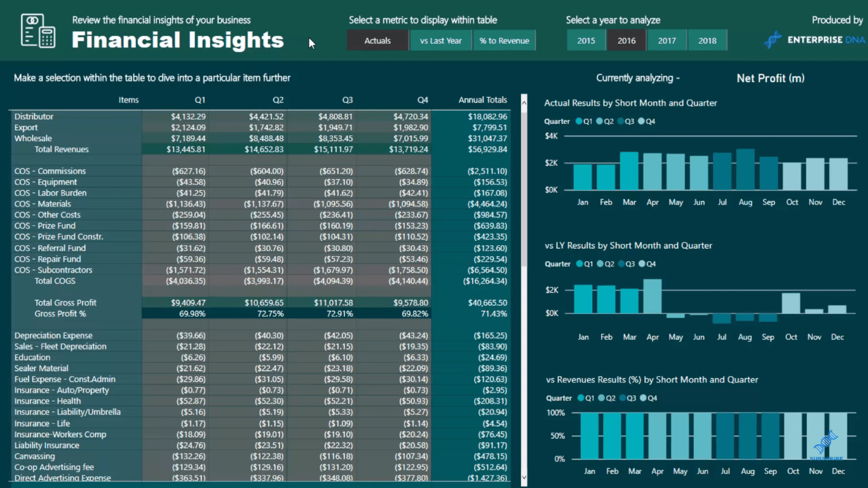The width and height of the screenshot is (868, 488).
Task: Choose year 2016
Action: [x=627, y=41]
